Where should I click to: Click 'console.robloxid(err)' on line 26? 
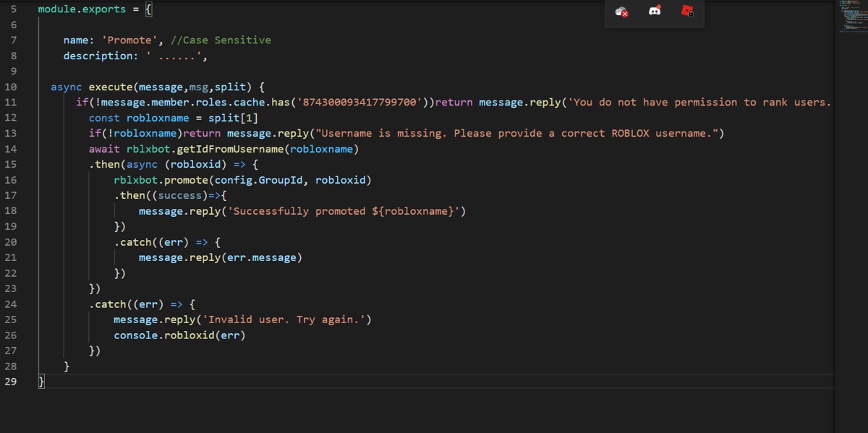pos(179,335)
